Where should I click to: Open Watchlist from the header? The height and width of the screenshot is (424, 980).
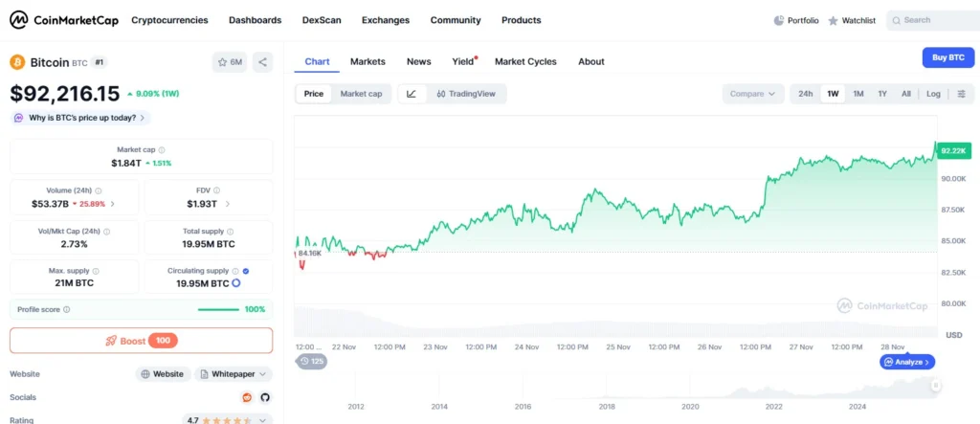coord(852,21)
